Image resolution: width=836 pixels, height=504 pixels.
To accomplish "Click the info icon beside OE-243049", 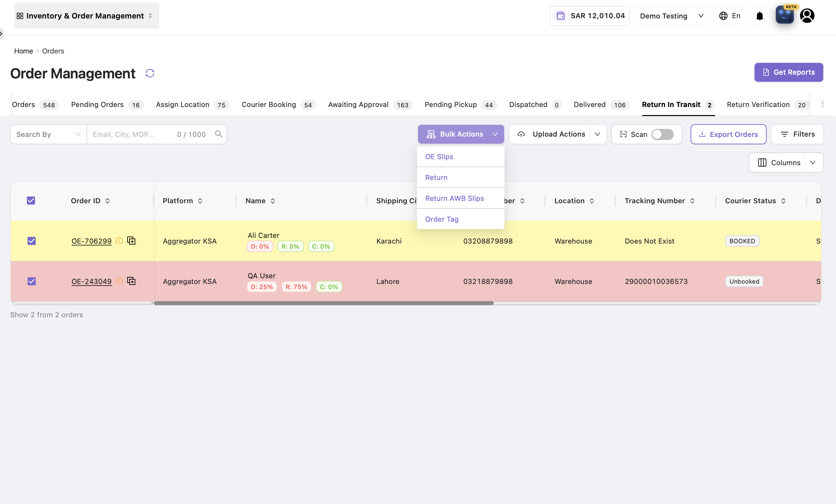I will 119,281.
